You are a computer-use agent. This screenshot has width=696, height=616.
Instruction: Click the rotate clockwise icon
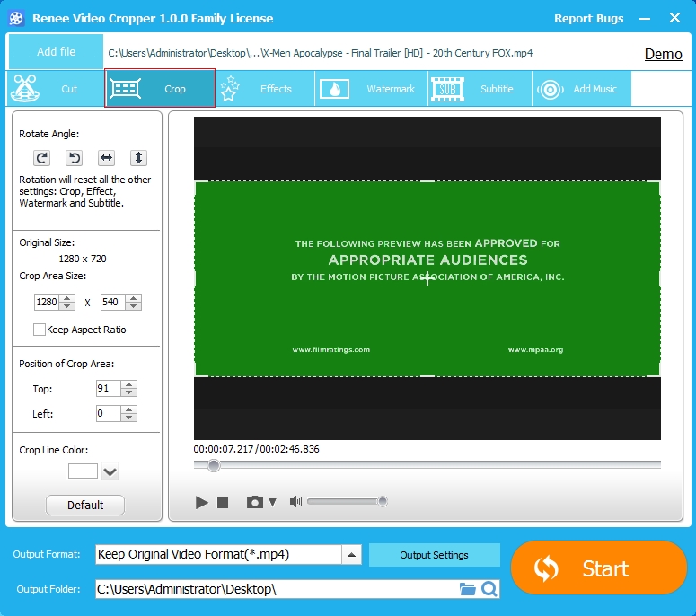[42, 158]
